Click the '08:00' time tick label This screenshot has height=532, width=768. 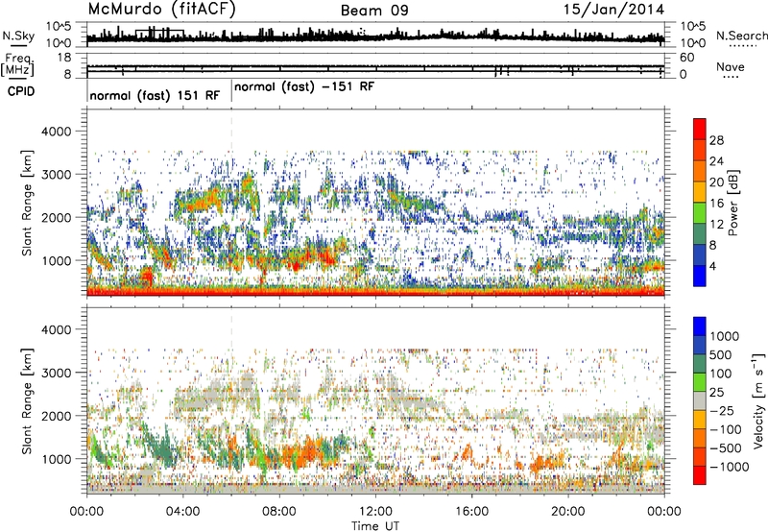(x=279, y=512)
